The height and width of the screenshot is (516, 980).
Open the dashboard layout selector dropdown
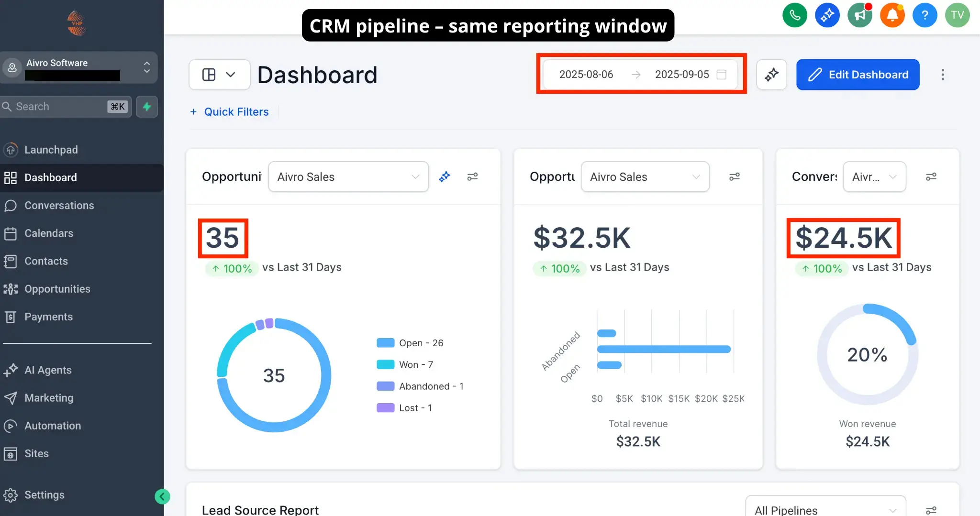(x=219, y=75)
